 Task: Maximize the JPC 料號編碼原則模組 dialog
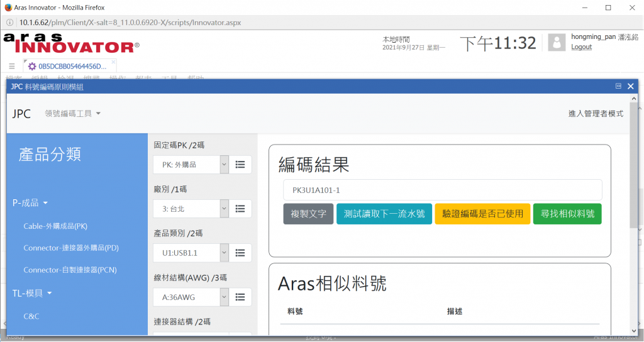(619, 85)
